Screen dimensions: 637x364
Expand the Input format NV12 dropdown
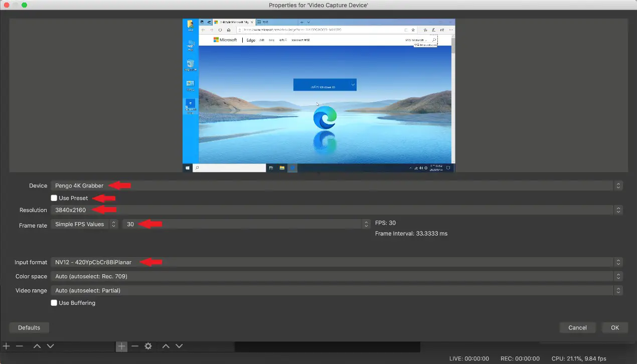337,262
